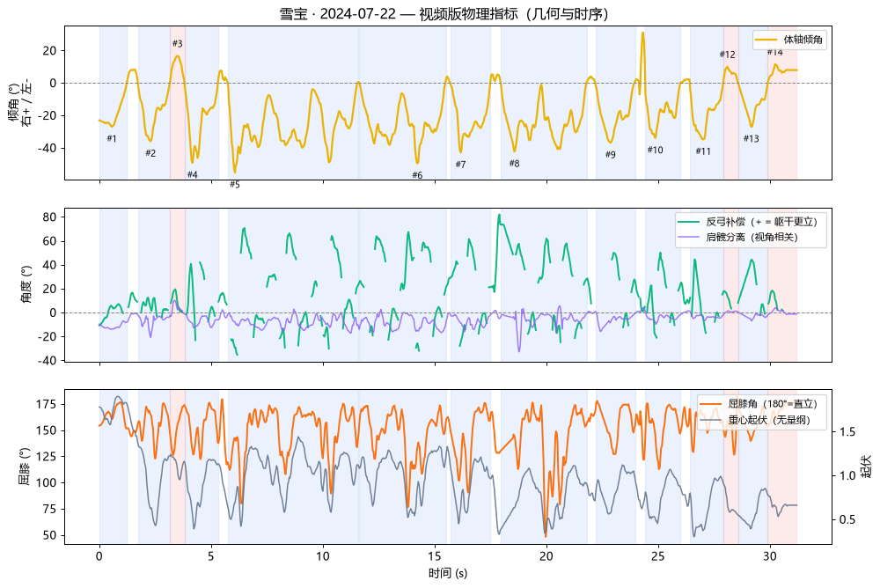
Task: Select the 屈膝角 (180°=直立) legend label
Action: click(x=773, y=404)
